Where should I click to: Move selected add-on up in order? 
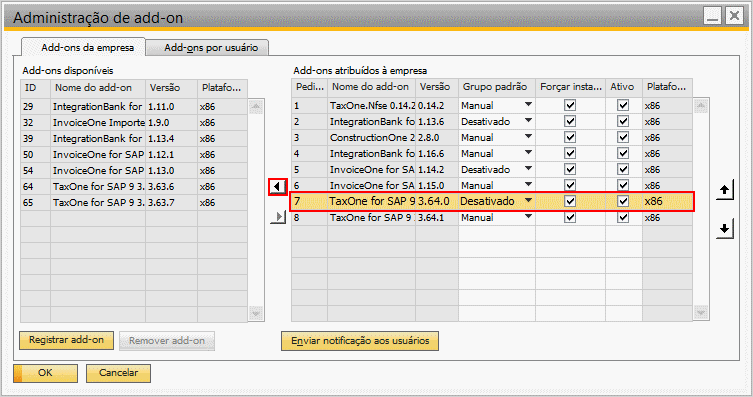tap(725, 190)
